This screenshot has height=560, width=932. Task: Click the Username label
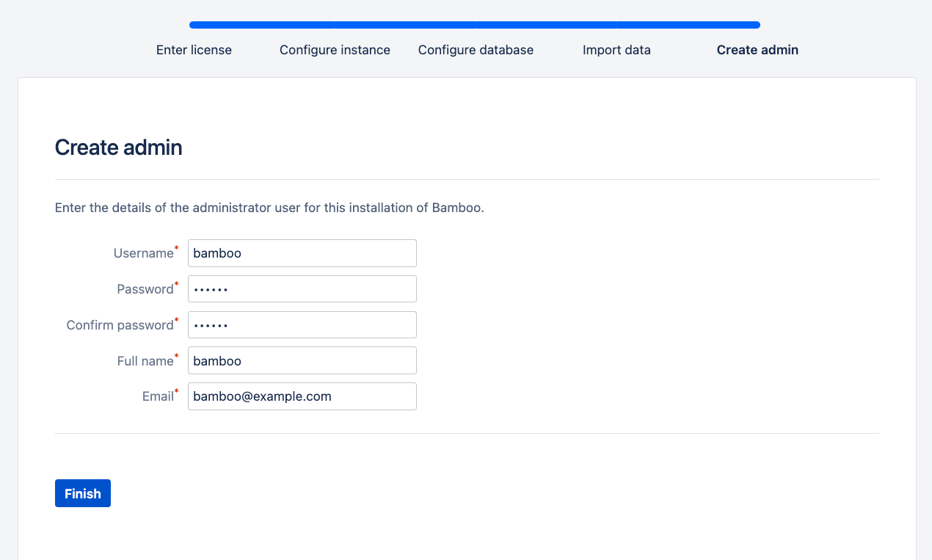145,253
